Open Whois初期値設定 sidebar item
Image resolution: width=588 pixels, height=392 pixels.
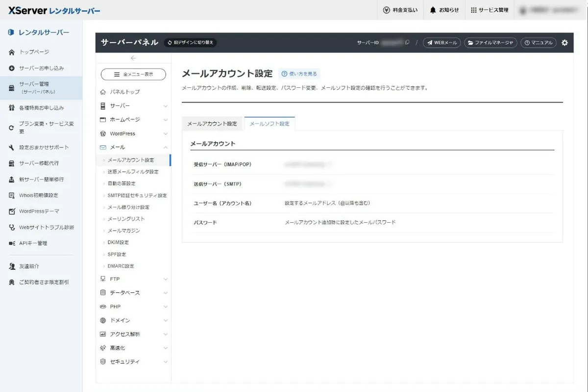(x=39, y=195)
